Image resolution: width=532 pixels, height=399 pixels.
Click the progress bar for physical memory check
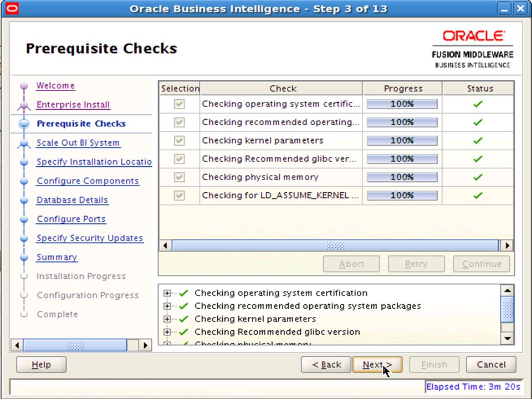click(402, 177)
